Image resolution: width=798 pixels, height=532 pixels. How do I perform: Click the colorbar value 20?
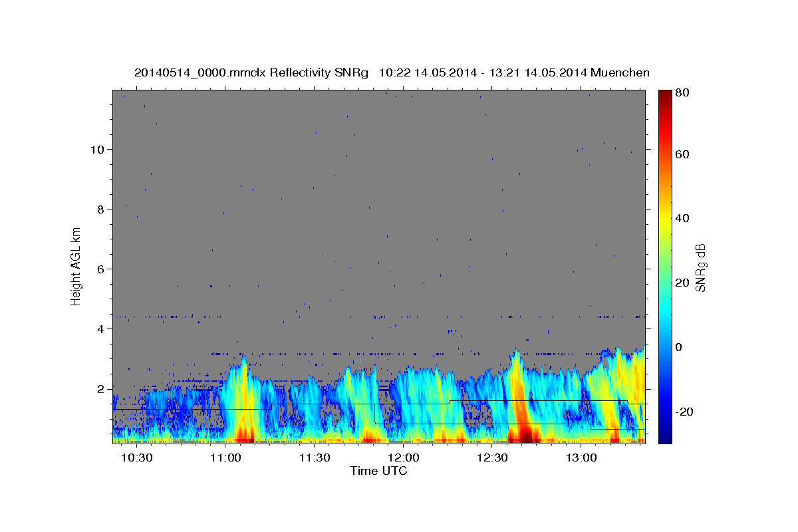point(682,283)
